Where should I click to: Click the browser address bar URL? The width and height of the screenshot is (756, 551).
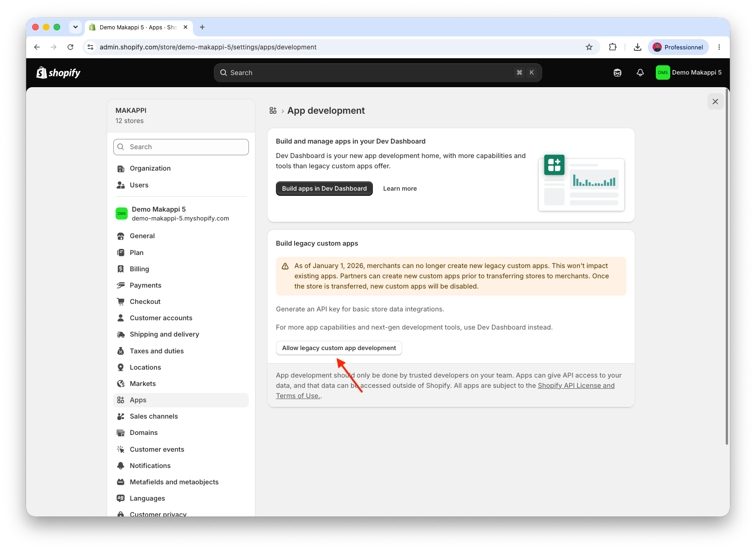coord(208,47)
